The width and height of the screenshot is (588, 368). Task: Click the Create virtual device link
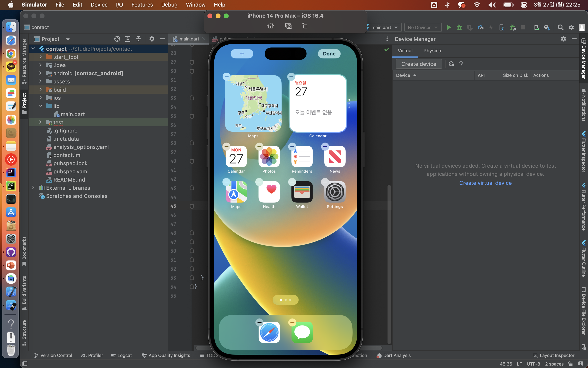(x=485, y=183)
